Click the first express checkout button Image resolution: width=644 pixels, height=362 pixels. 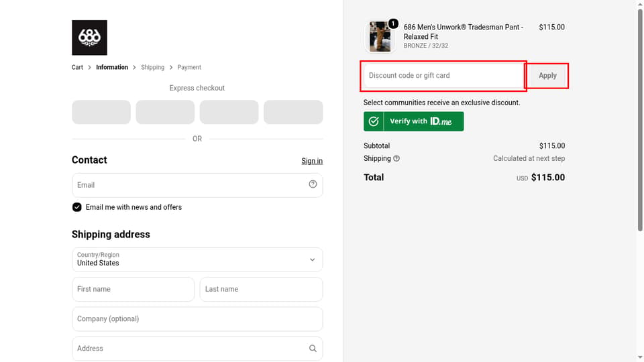[101, 112]
